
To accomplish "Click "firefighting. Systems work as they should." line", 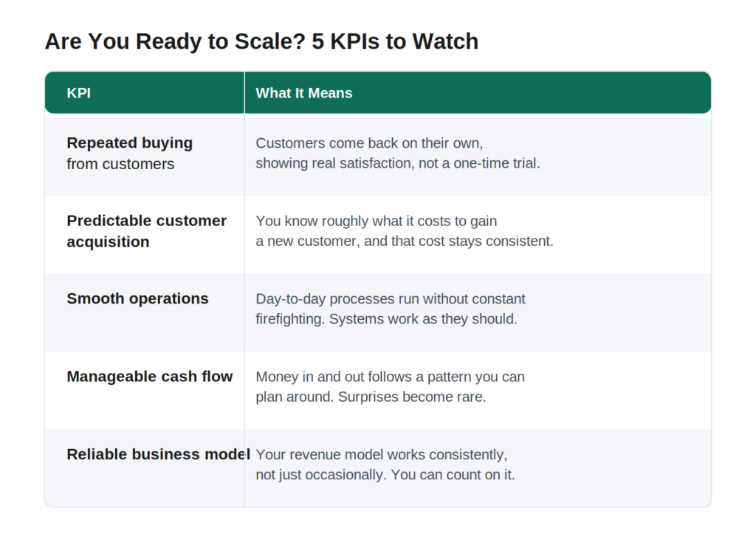I will click(x=386, y=319).
